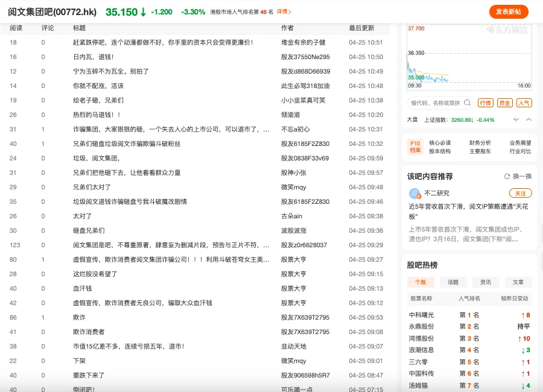Viewport: 543px width, 392px height.
Task: Open the 财务分析 link
Action: coord(480,143)
